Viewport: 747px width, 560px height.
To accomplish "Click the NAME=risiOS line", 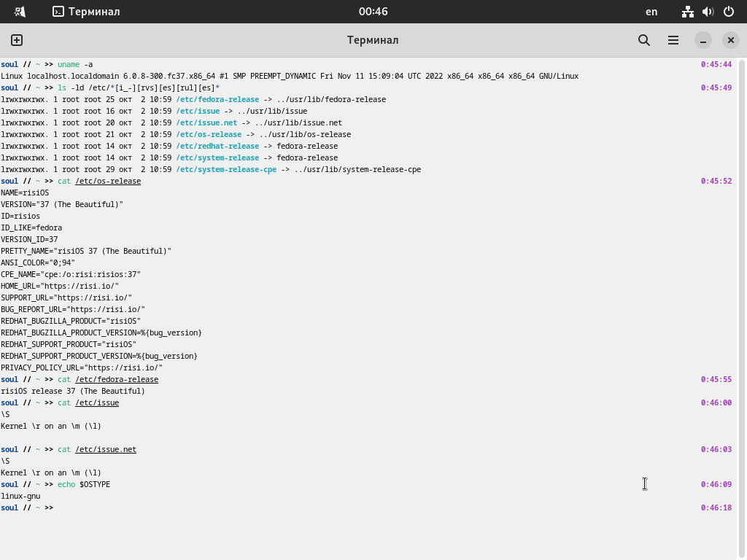I will (25, 192).
